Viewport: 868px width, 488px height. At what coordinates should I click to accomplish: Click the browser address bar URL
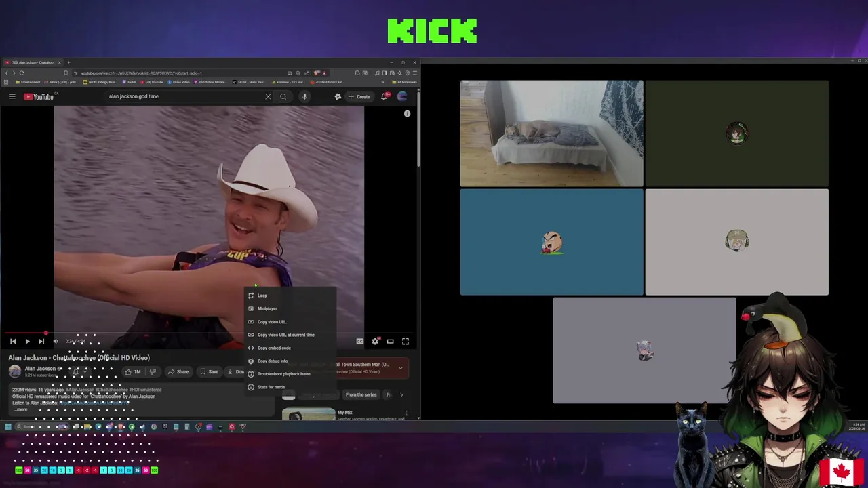[x=141, y=73]
